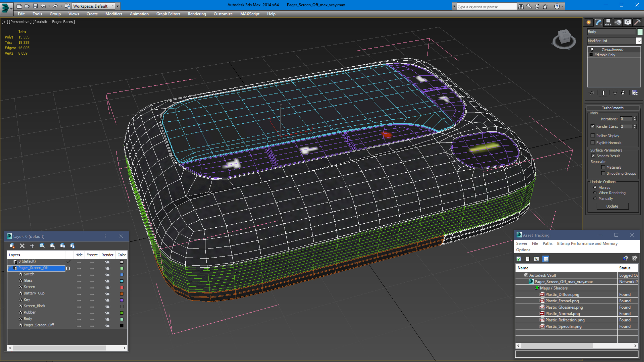
Task: Click Hide/Unhide All Layers icon
Action: click(63, 246)
